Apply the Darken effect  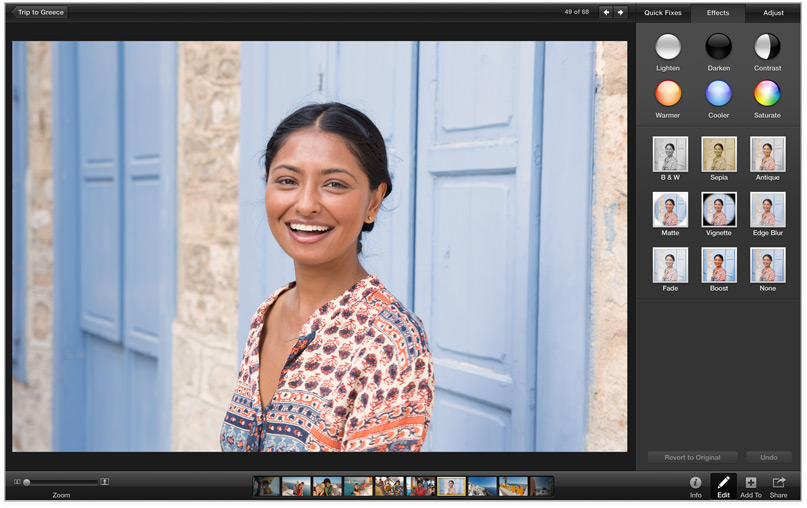718,46
